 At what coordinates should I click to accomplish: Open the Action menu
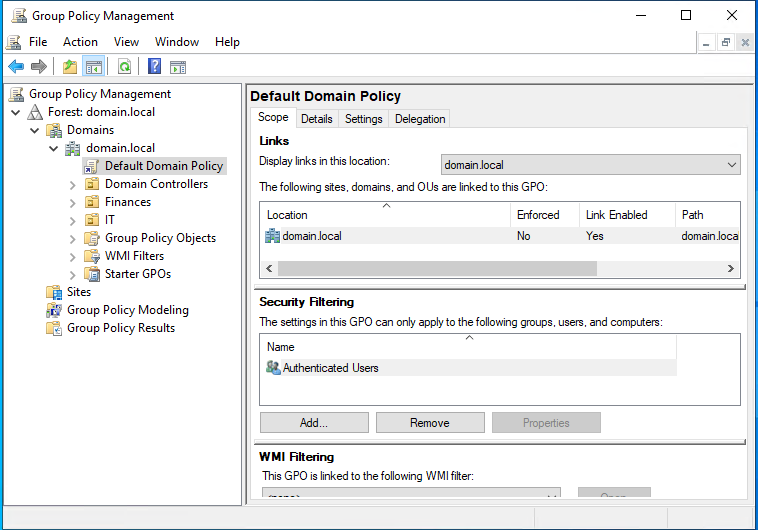80,42
